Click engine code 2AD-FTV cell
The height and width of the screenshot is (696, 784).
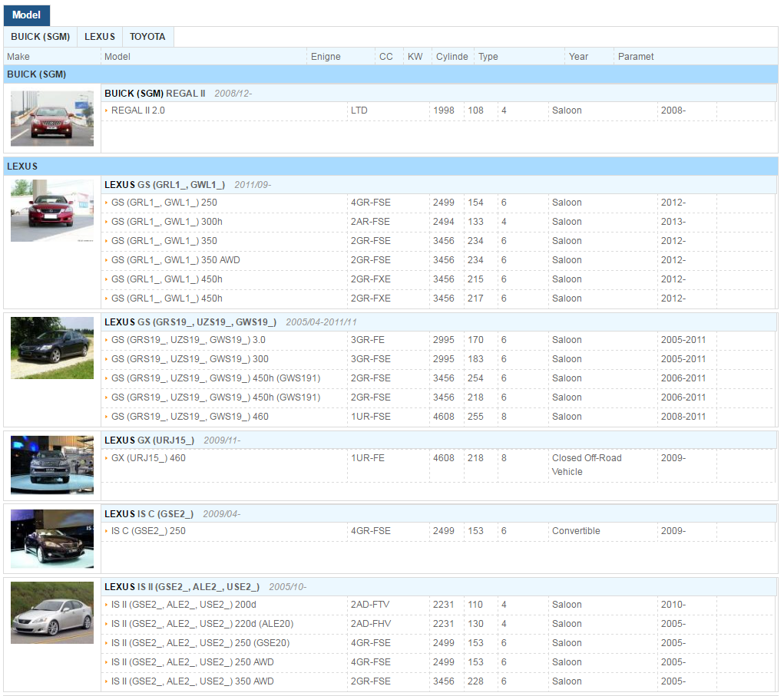point(370,605)
